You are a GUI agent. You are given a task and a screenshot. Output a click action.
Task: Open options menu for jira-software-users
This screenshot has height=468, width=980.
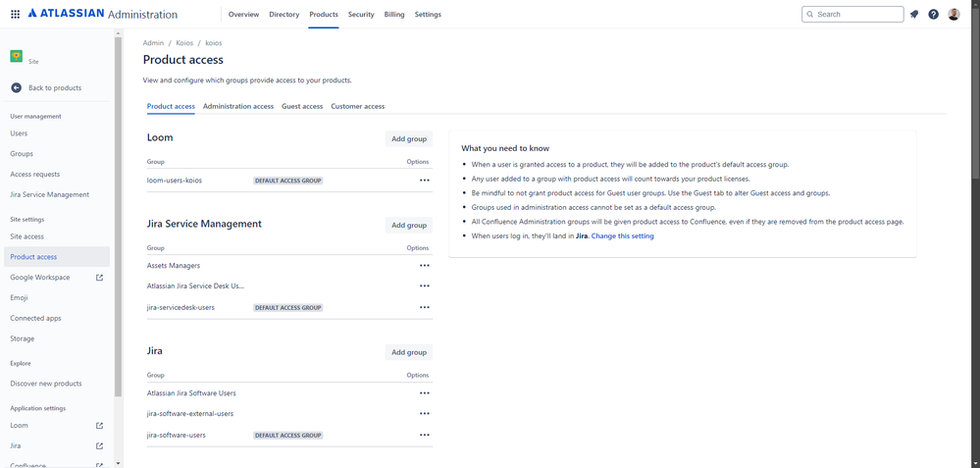click(x=425, y=435)
